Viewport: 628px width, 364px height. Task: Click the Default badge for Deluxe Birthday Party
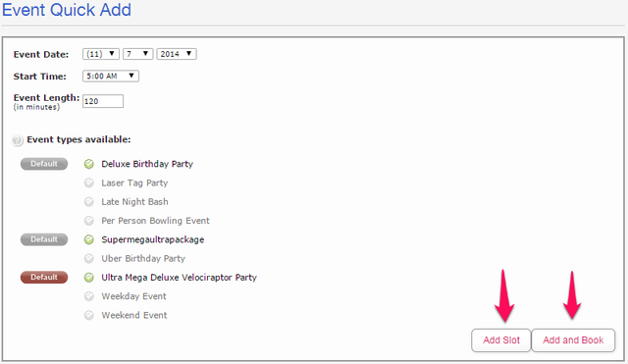coord(44,164)
